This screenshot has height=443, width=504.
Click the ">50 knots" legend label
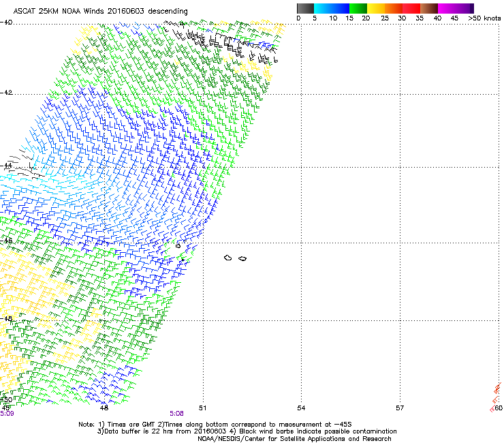pyautogui.click(x=484, y=18)
